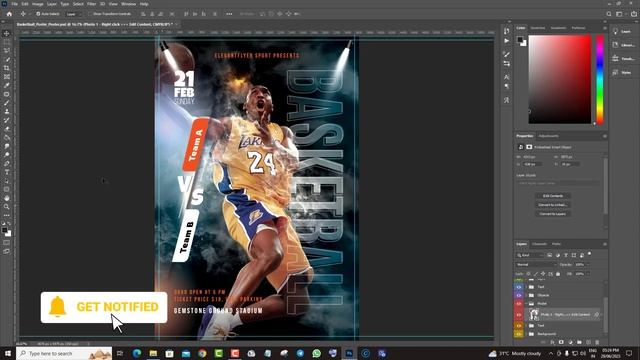Open the Image menu

[38, 4]
